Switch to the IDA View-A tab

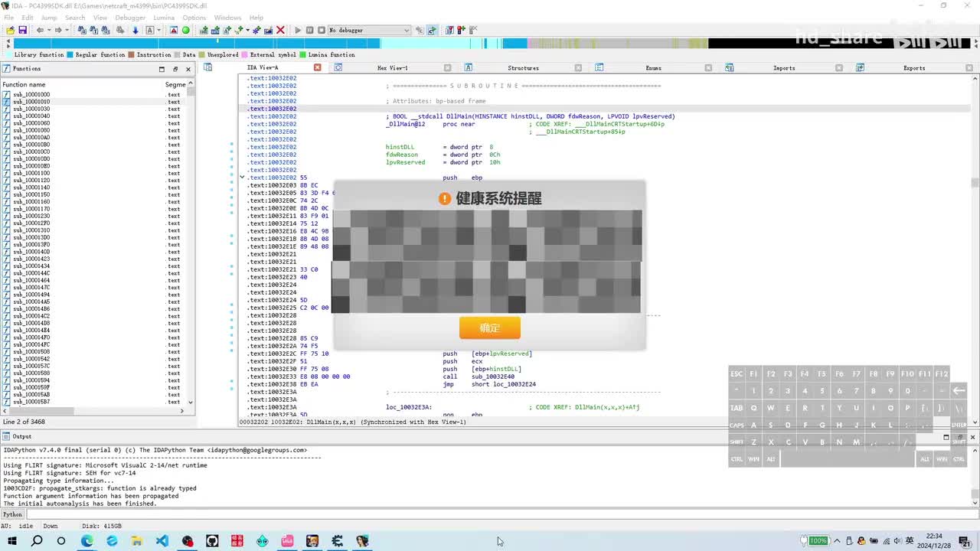[263, 68]
